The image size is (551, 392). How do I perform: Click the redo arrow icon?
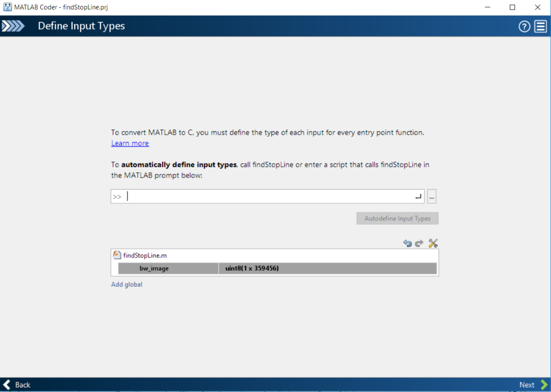[419, 243]
